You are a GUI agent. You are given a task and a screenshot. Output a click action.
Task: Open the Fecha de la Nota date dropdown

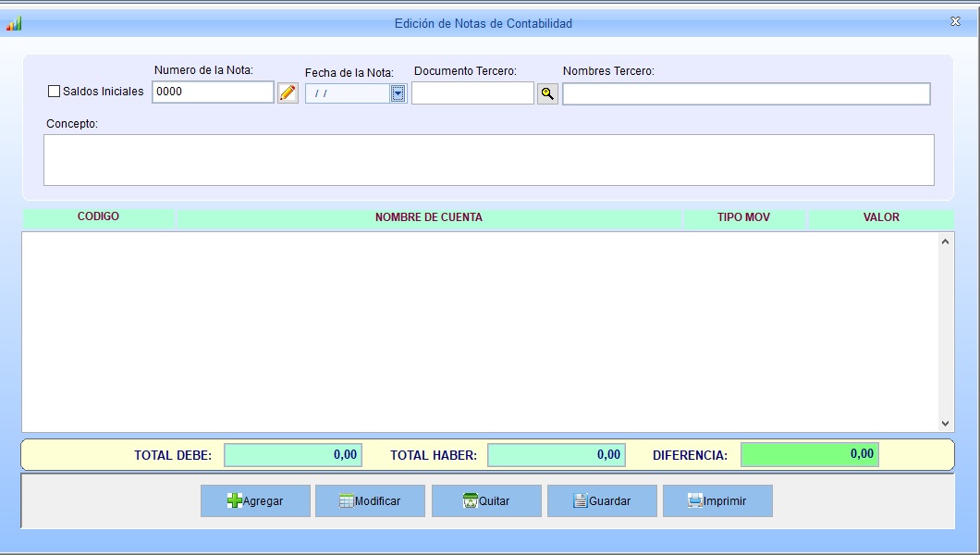pyautogui.click(x=398, y=93)
